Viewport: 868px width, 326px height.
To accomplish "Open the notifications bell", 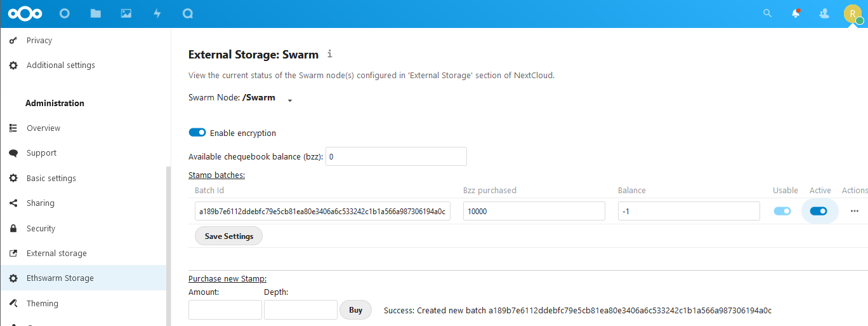I will click(796, 13).
